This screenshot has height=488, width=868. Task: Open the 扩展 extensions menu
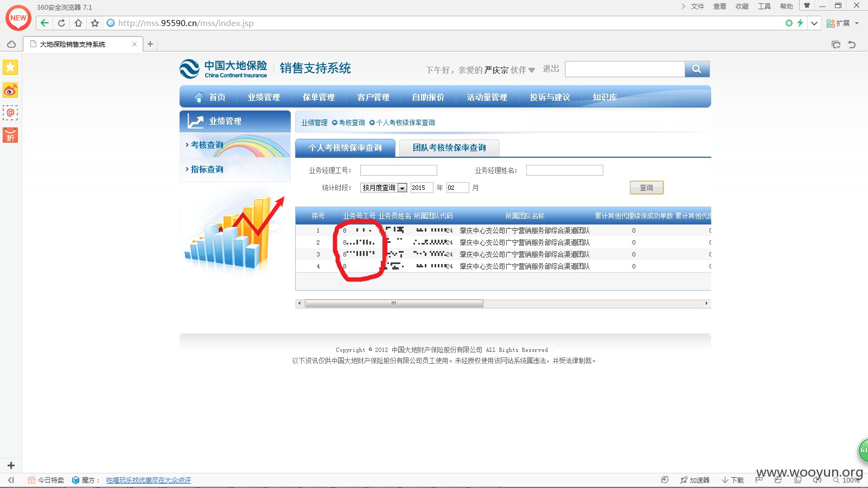pos(843,23)
